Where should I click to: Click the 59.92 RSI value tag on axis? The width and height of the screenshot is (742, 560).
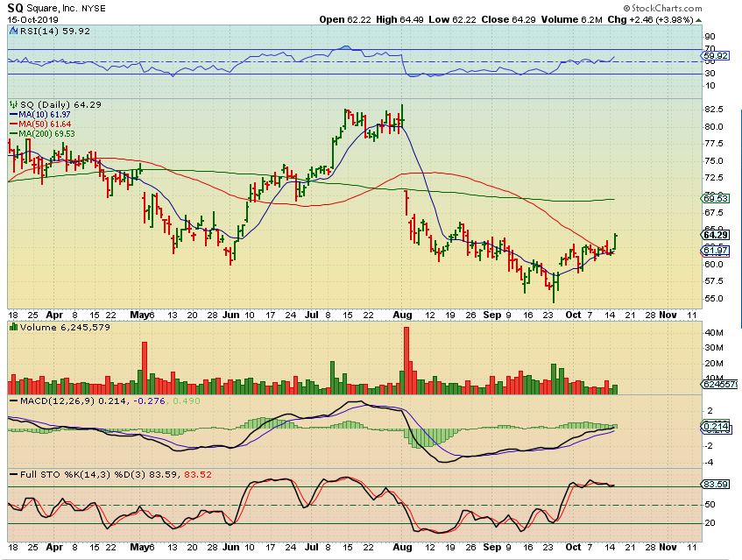(716, 55)
